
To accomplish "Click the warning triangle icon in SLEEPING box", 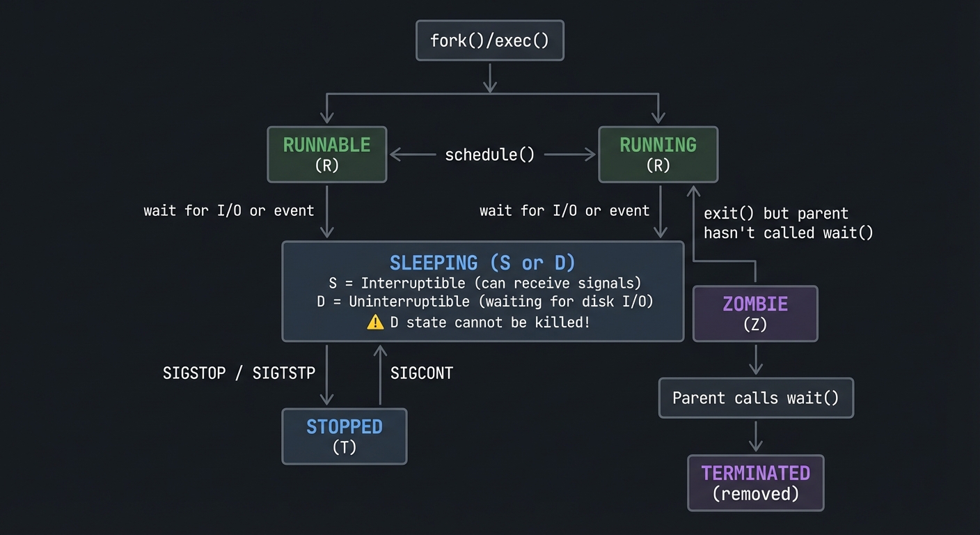I will click(x=376, y=323).
